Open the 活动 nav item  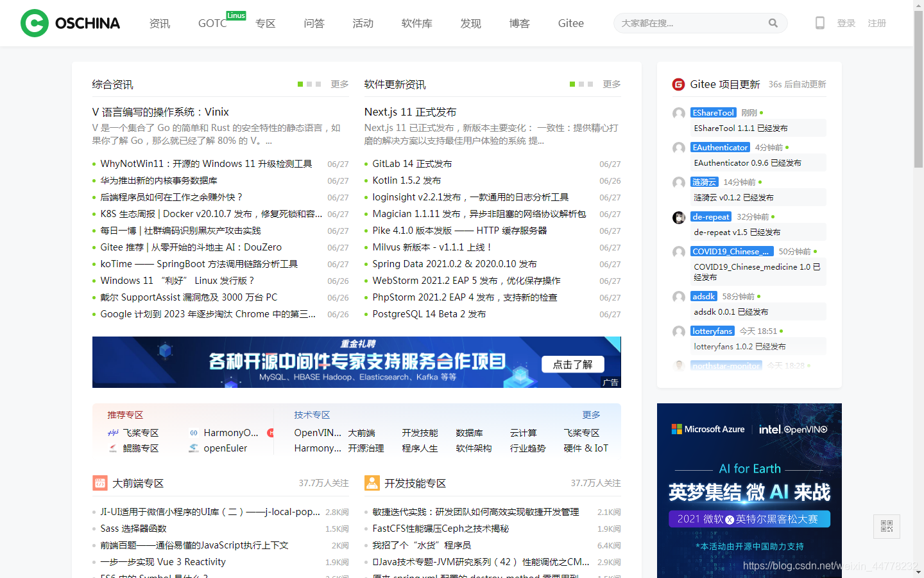(x=363, y=23)
